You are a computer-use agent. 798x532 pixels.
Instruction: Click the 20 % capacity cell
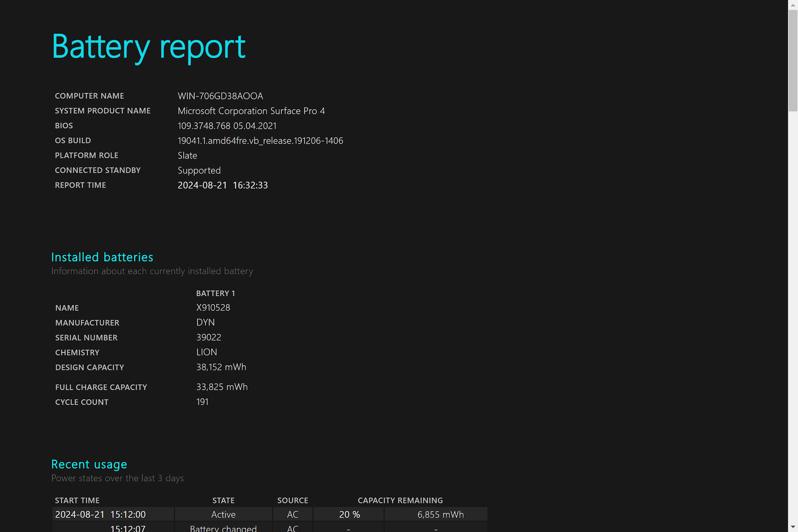click(349, 515)
